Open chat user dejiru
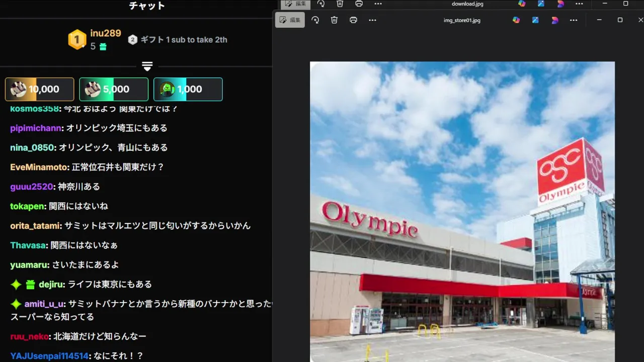Image resolution: width=644 pixels, height=362 pixels. point(51,285)
